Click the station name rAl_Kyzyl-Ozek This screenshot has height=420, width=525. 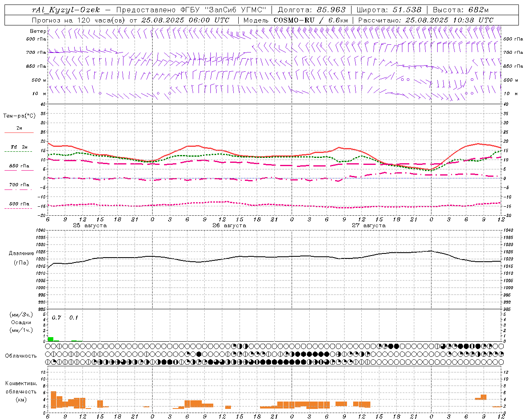[x=66, y=10]
